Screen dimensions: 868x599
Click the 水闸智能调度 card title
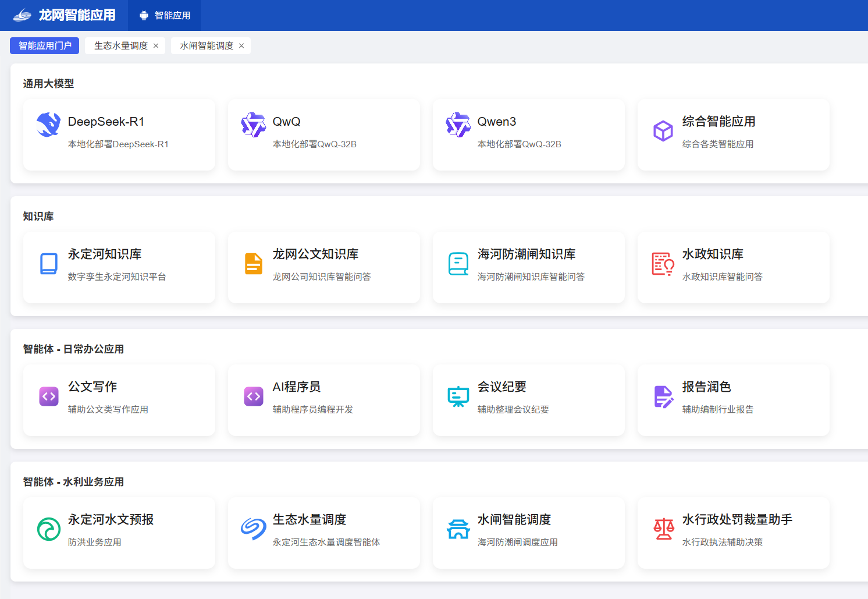pos(514,520)
